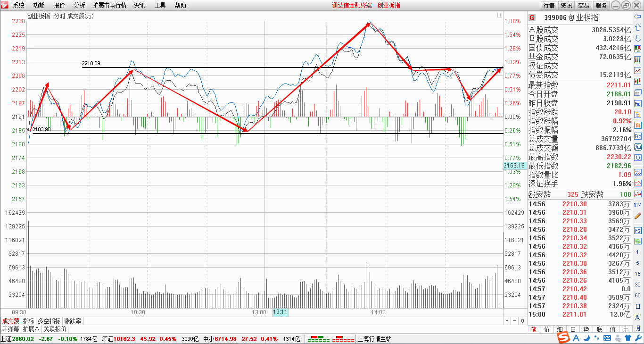Click the green-red signal status indicator
Viewport: 644px width, 344px height.
(330, 339)
